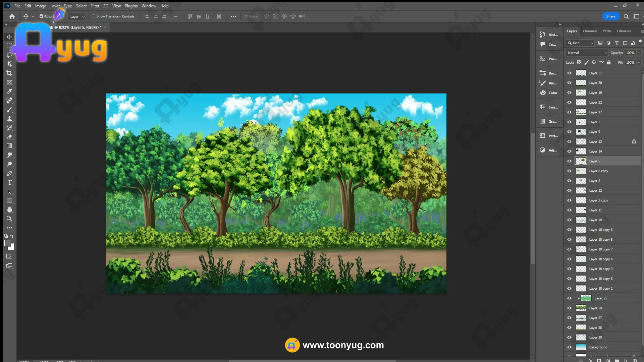
Task: Select the Gradient tool
Action: tap(9, 146)
